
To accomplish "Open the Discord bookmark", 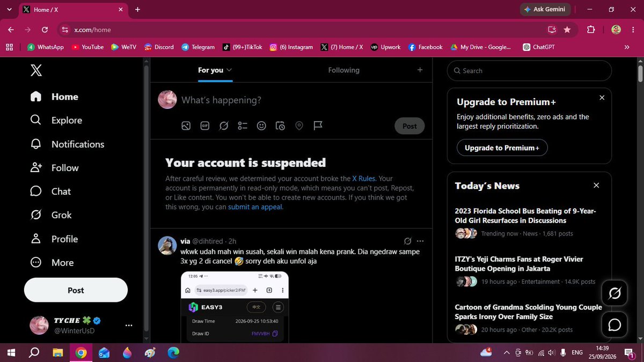I will [159, 47].
